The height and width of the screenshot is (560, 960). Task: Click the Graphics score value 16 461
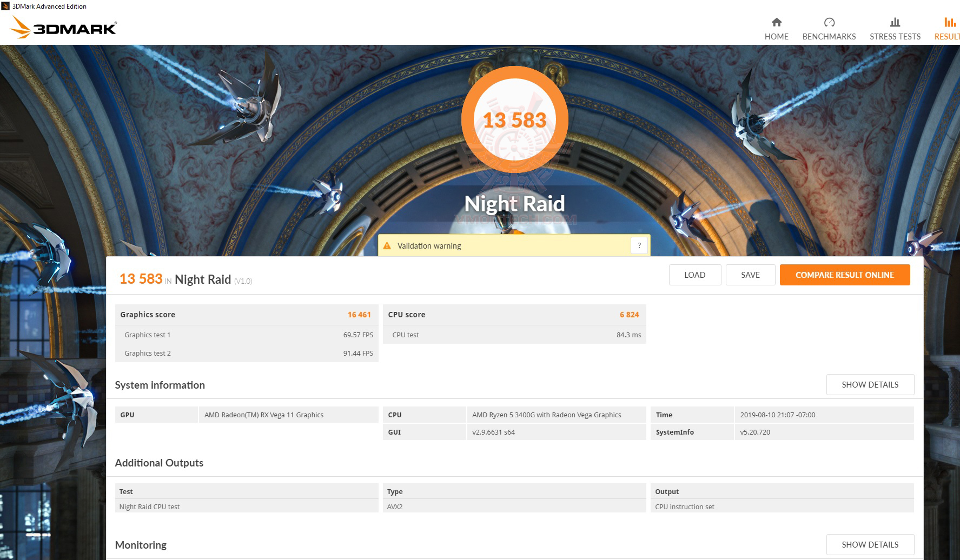[359, 315]
